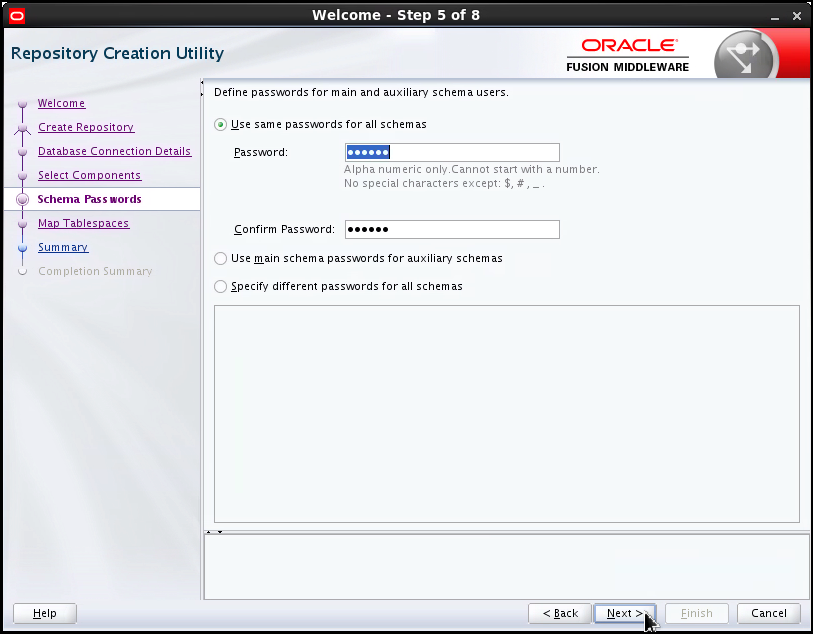
Task: Click the Database Connection Details step circle
Action: click(22, 151)
